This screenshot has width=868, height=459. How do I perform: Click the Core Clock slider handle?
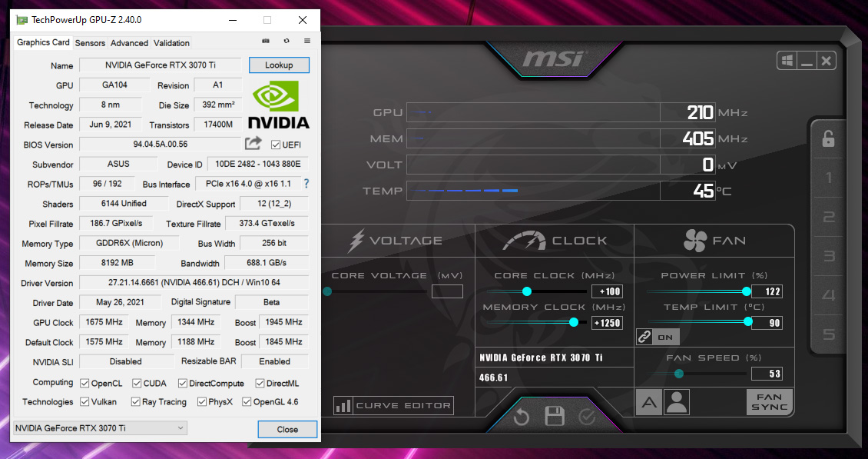tap(527, 291)
